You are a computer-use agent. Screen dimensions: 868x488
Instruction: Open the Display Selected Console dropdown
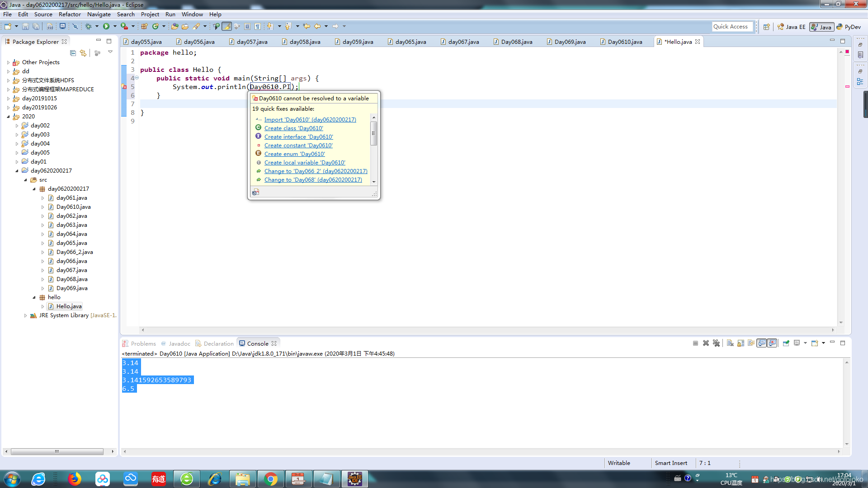pos(805,343)
